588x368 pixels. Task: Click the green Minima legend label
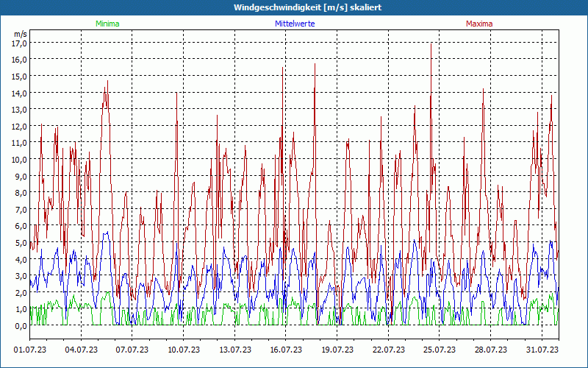[x=107, y=24]
